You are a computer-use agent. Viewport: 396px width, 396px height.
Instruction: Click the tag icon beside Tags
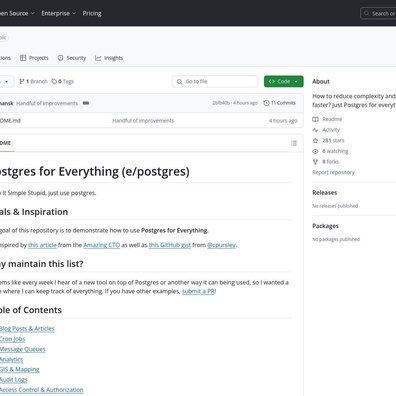[x=54, y=81]
